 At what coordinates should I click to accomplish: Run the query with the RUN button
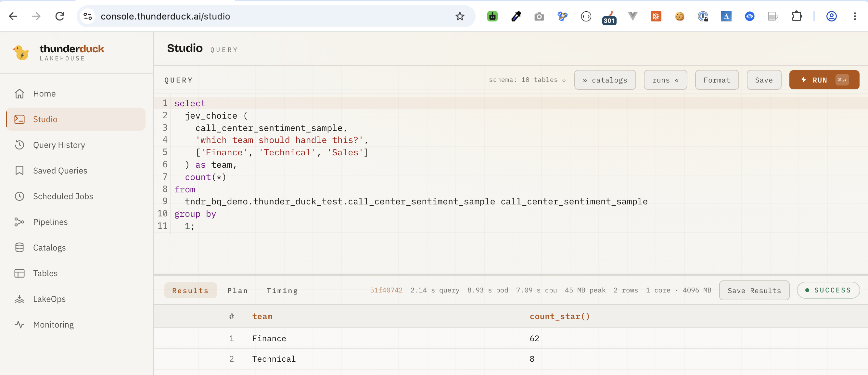pyautogui.click(x=824, y=80)
